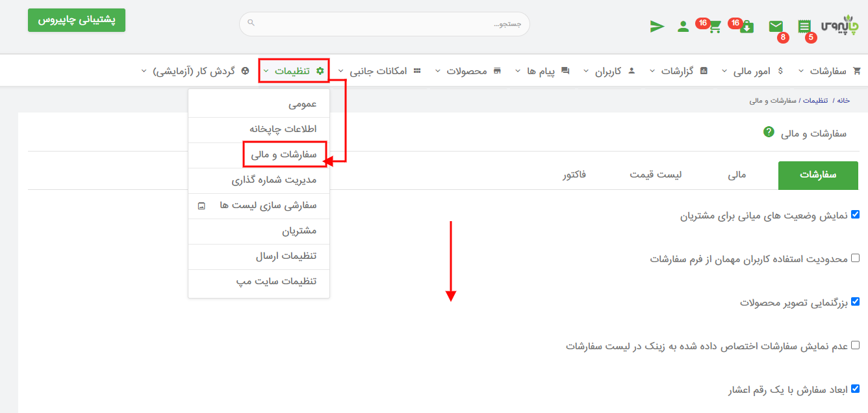Click the briefcase download icon with badge 16
This screenshot has width=868, height=413.
[747, 27]
